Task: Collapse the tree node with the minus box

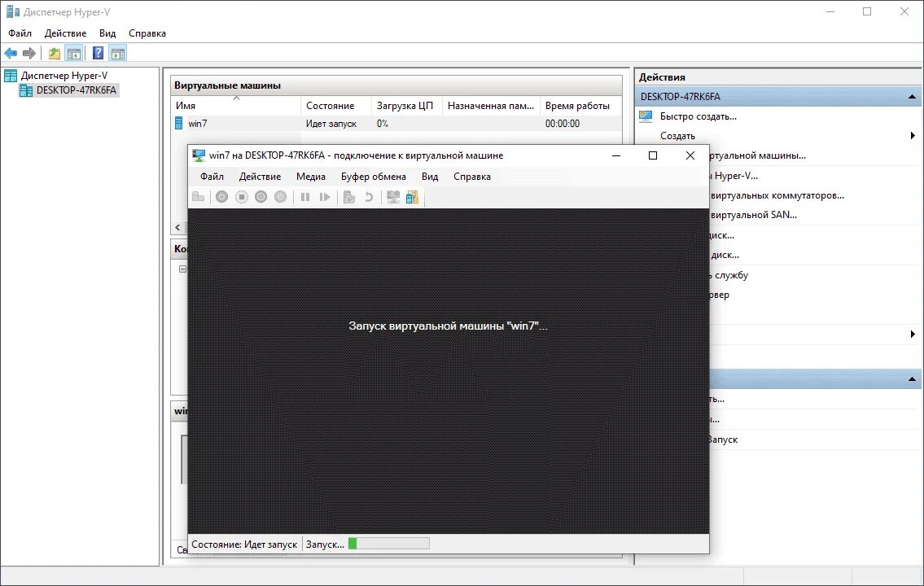Action: 182,269
